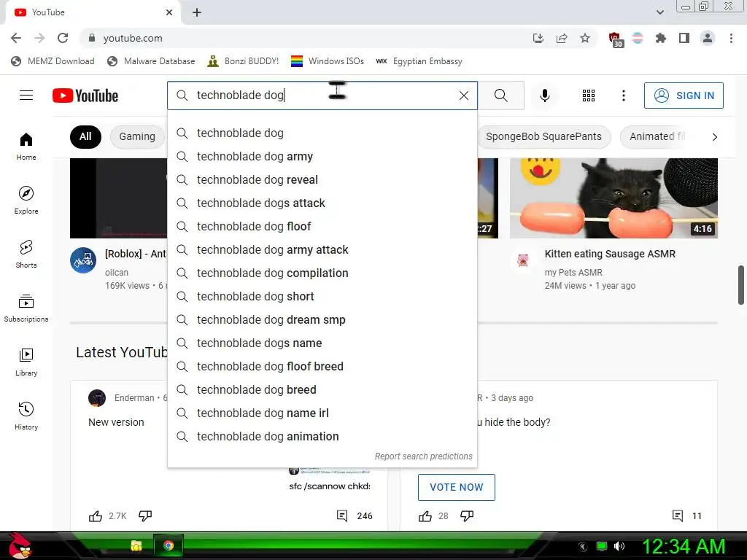Image resolution: width=747 pixels, height=560 pixels.
Task: Click the VOTE NOW button
Action: (x=457, y=487)
